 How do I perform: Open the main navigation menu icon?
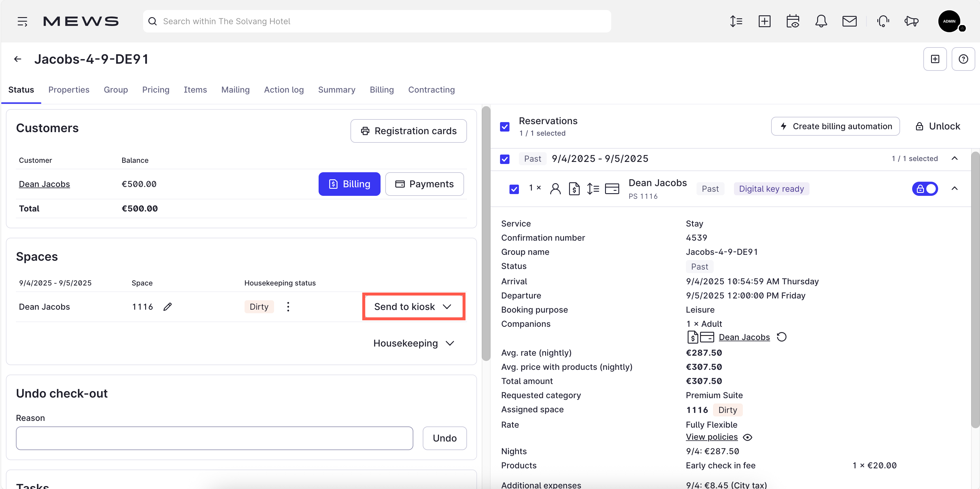[22, 21]
